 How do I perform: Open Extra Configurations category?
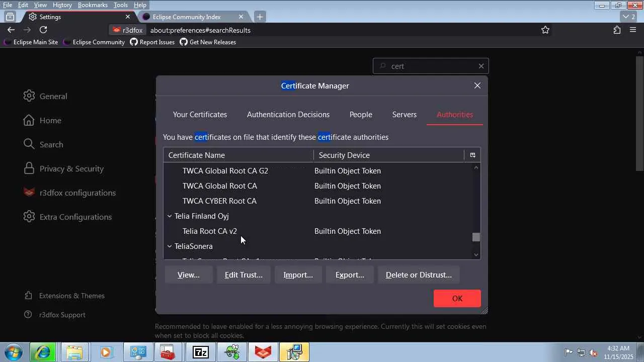(x=67, y=217)
